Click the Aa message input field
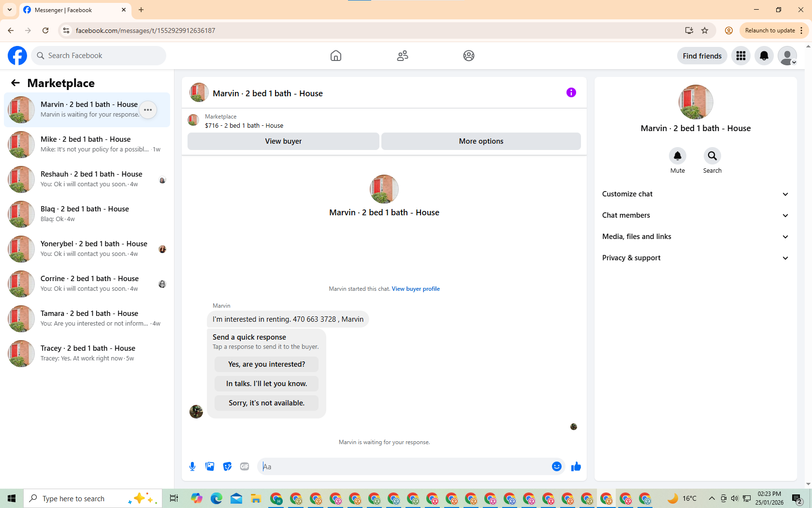This screenshot has width=812, height=508. click(x=405, y=466)
